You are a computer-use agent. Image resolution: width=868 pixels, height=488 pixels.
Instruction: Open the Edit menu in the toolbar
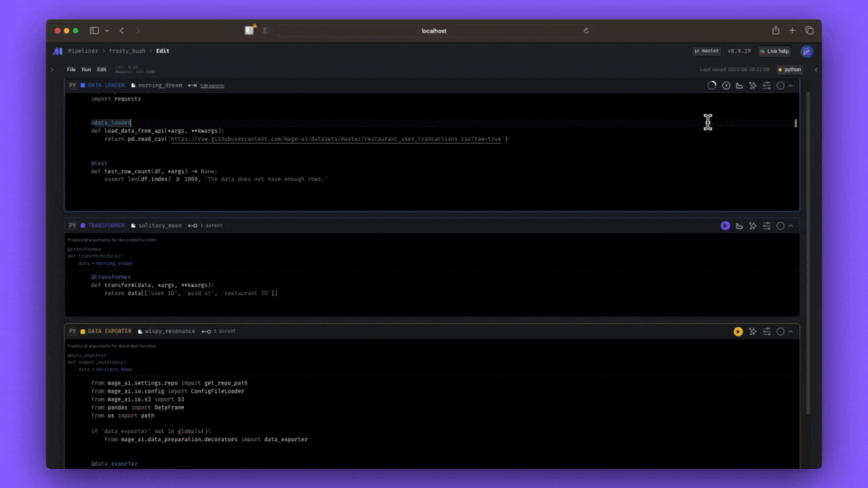coord(102,69)
